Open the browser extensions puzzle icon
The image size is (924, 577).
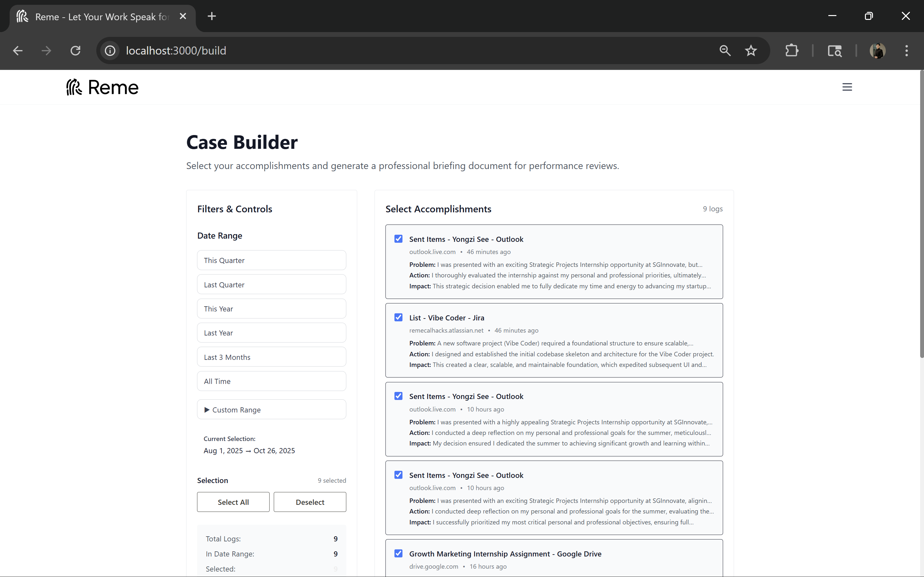click(791, 50)
